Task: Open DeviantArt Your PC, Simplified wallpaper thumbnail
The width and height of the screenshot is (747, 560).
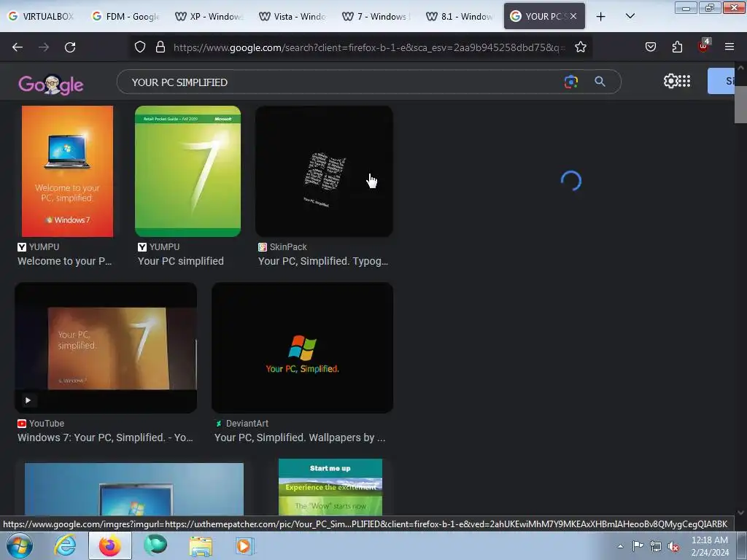Action: click(x=303, y=348)
